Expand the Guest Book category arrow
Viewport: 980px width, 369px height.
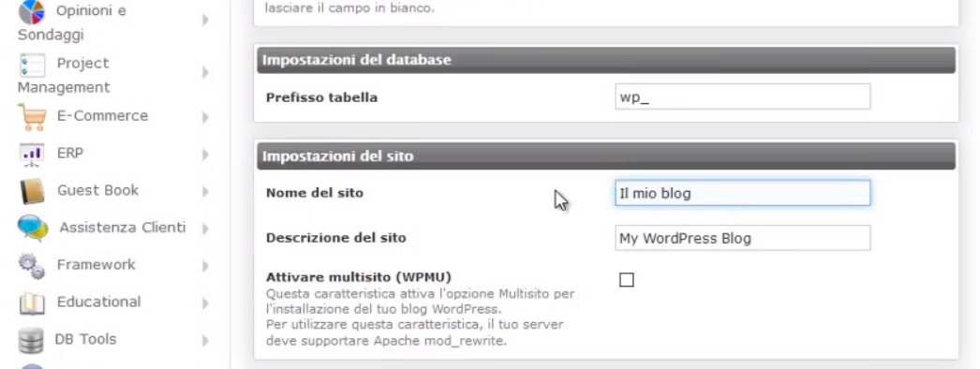pyautogui.click(x=205, y=192)
